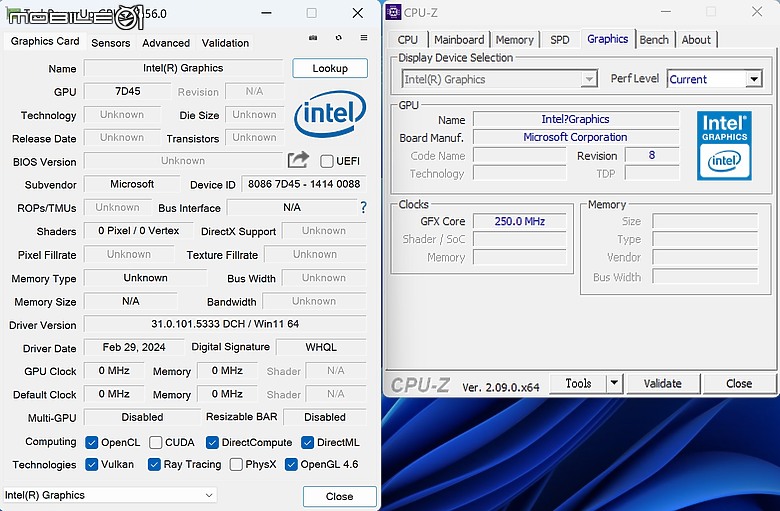Click the GFX Core 250.0 MHz value
780x511 pixels.
pyautogui.click(x=519, y=221)
